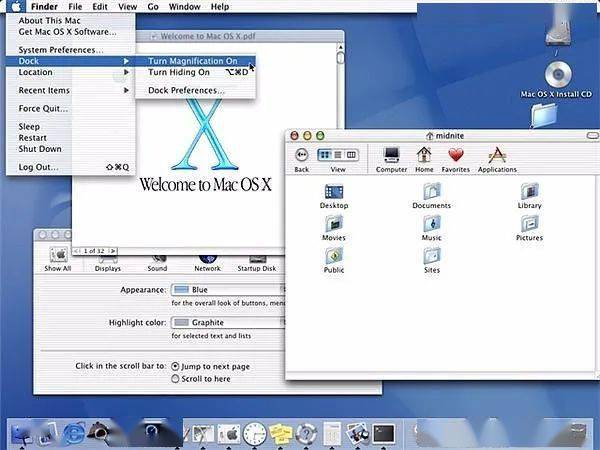The width and height of the screenshot is (600, 450).
Task: Open the Startup Disk preference pane
Action: tap(257, 264)
